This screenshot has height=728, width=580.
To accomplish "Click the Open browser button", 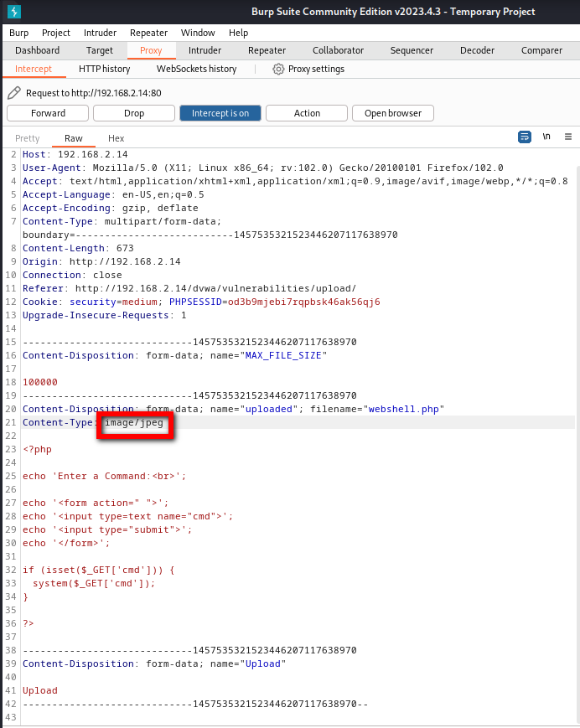I will [393, 113].
